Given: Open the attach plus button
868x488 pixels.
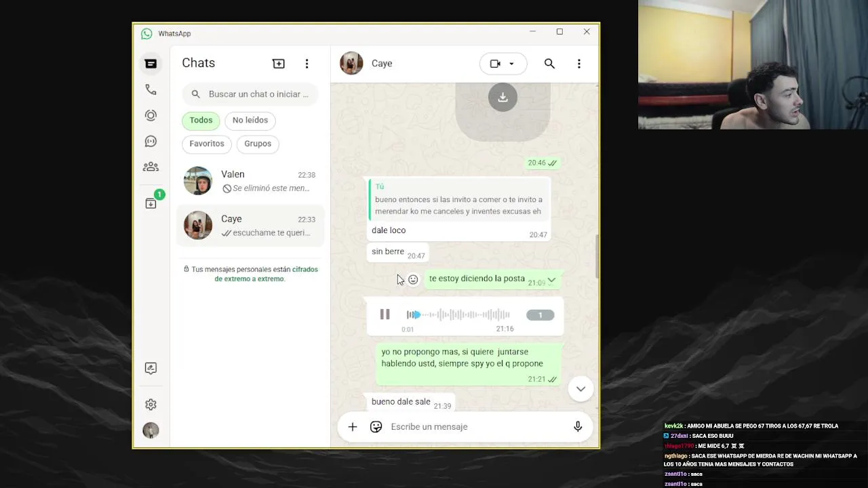Looking at the screenshot, I should 353,427.
